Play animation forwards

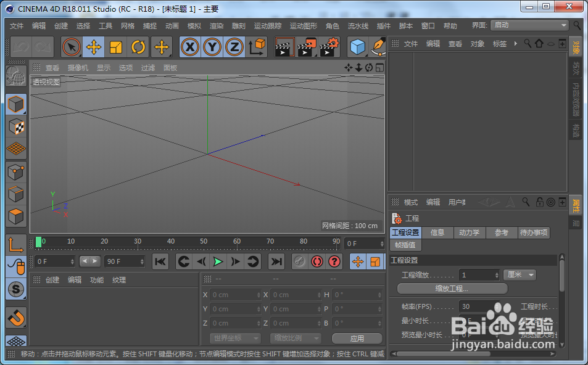(218, 261)
